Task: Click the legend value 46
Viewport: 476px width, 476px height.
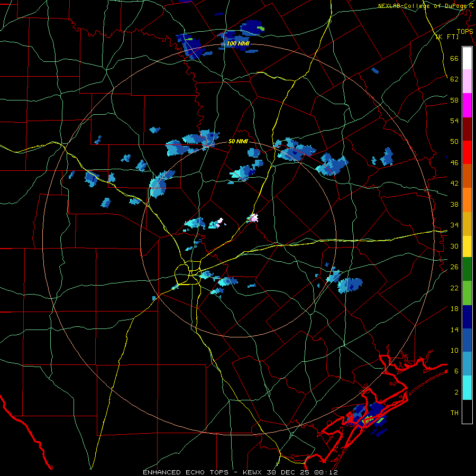Action: [x=454, y=163]
